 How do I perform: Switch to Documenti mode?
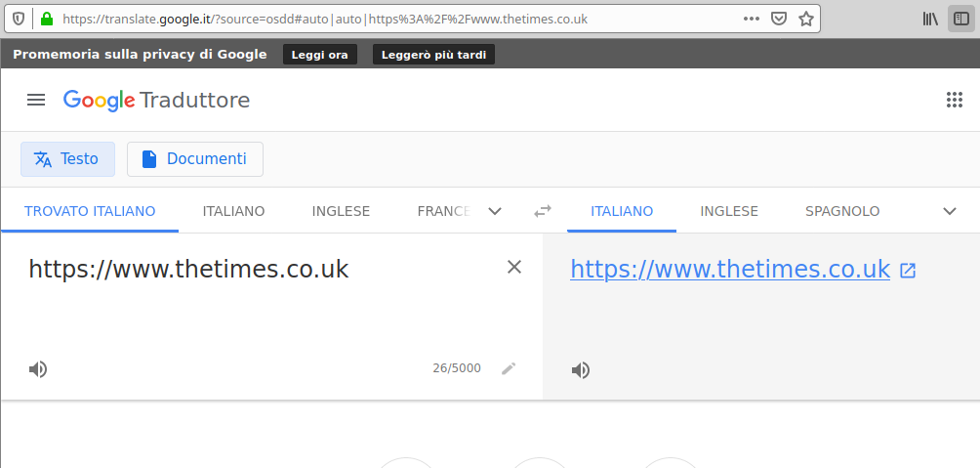point(195,159)
